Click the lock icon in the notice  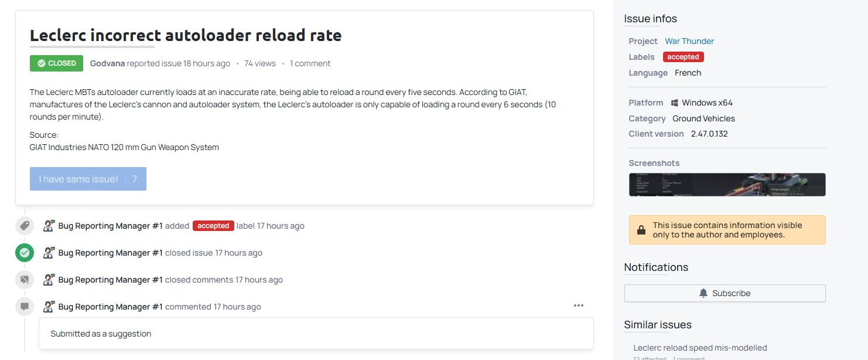tap(641, 230)
